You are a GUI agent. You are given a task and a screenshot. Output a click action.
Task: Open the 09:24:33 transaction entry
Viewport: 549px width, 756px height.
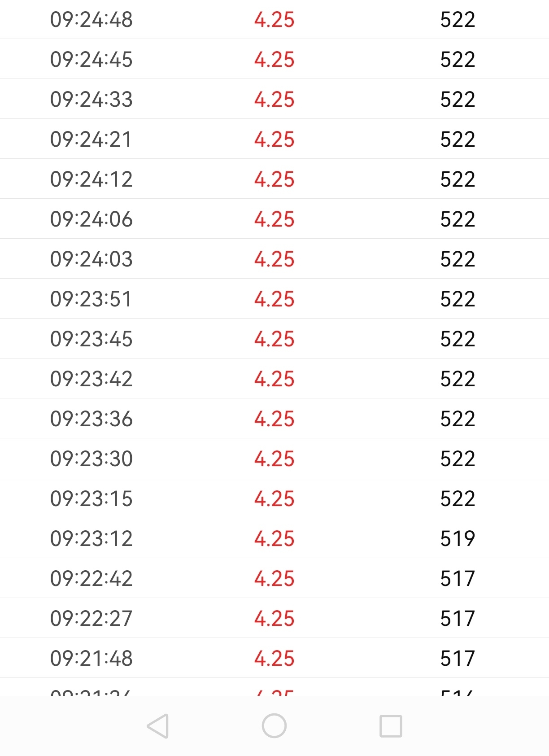click(274, 99)
